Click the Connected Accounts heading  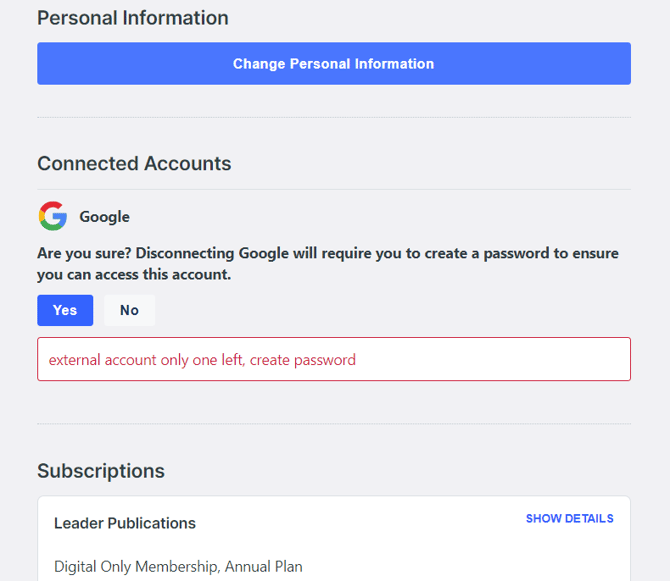(134, 164)
